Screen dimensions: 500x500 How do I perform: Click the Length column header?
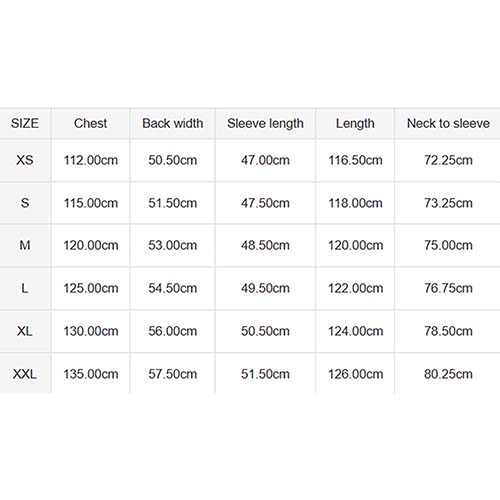coord(355,124)
